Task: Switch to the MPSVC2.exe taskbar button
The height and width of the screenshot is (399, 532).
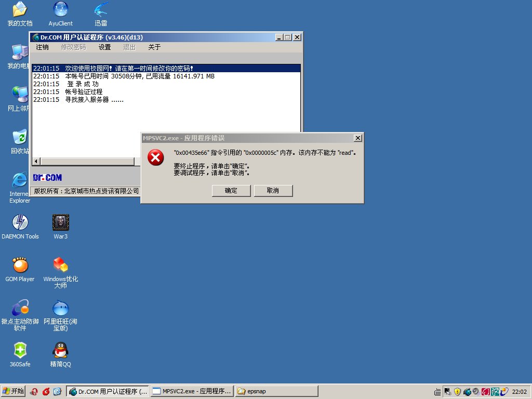Action: coord(192,392)
